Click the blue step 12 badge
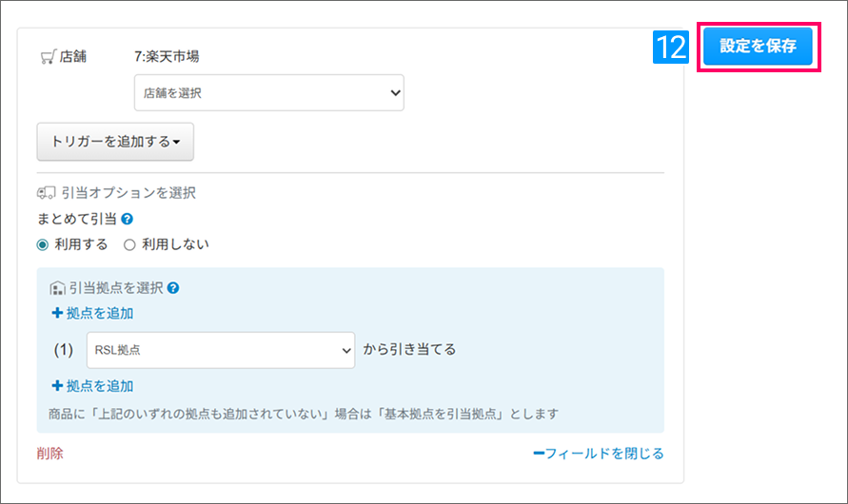This screenshot has width=848, height=504. click(x=671, y=47)
